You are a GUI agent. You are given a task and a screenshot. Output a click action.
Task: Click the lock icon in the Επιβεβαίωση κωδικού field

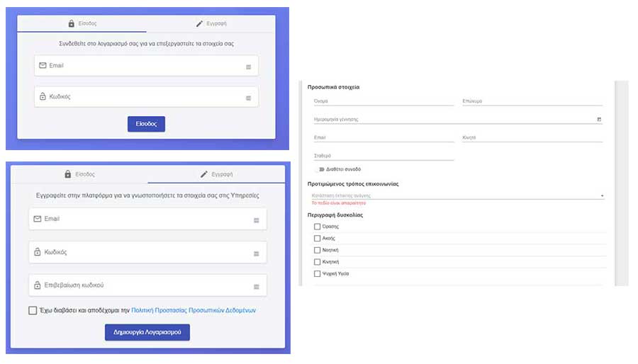pos(38,285)
